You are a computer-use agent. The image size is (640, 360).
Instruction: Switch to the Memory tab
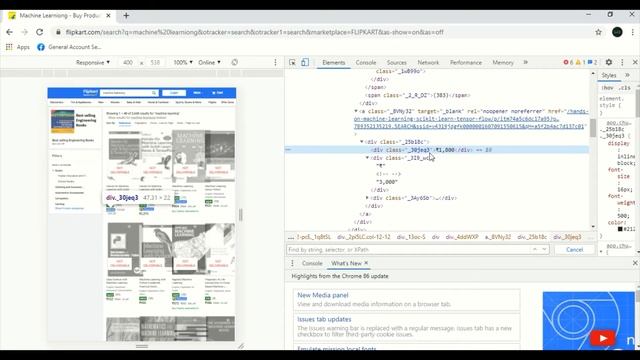503,62
